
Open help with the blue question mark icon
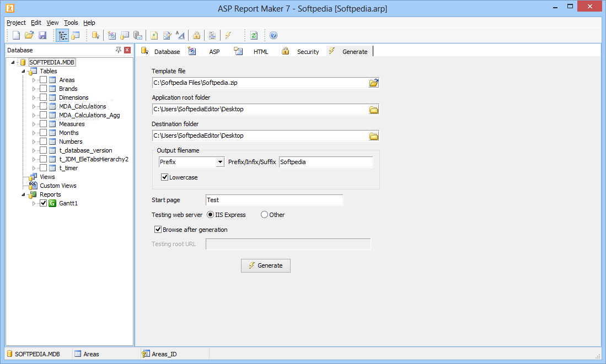pos(273,35)
